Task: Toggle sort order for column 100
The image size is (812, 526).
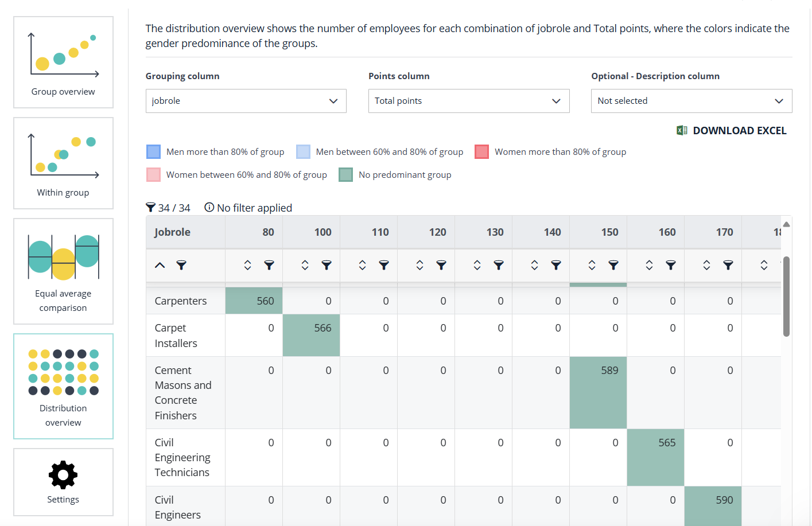Action: 305,265
